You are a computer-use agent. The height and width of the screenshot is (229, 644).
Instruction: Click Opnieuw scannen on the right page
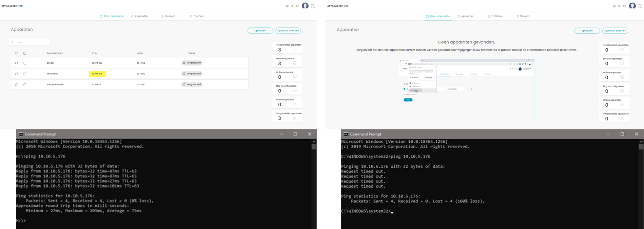[615, 31]
